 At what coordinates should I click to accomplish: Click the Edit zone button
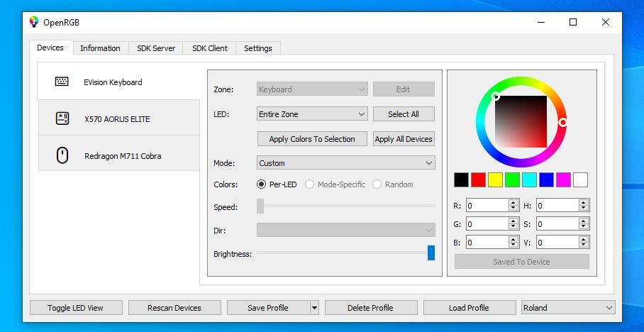coord(404,89)
